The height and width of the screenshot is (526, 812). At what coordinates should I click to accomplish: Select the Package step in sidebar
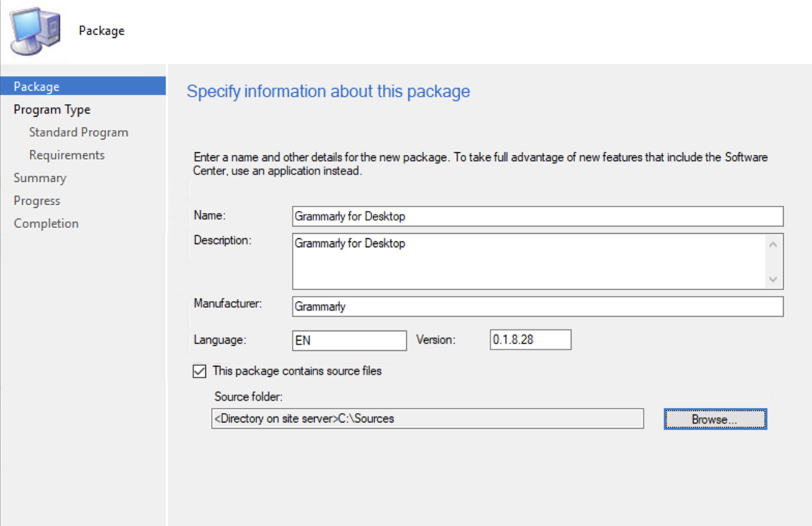coord(83,86)
